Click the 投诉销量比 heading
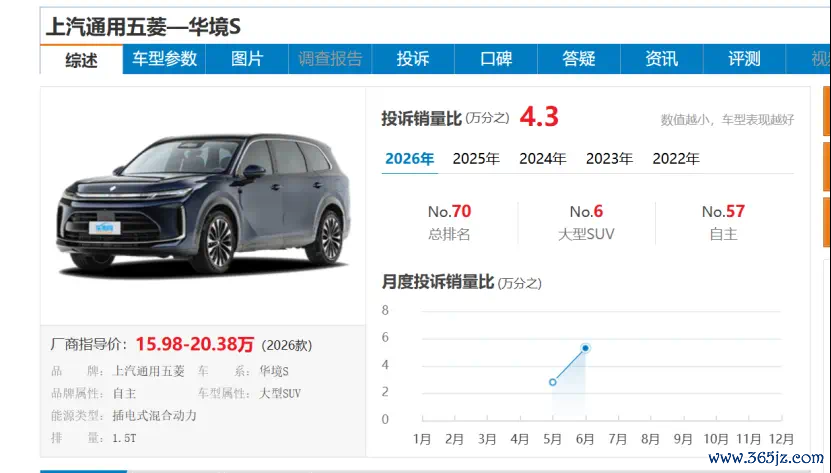The width and height of the screenshot is (831, 473). pos(421,118)
